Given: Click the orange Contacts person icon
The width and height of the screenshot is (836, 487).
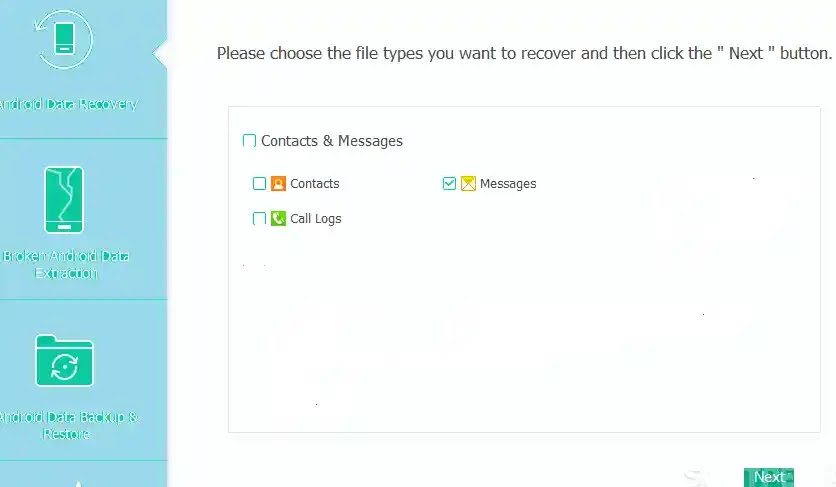Looking at the screenshot, I should coord(279,184).
